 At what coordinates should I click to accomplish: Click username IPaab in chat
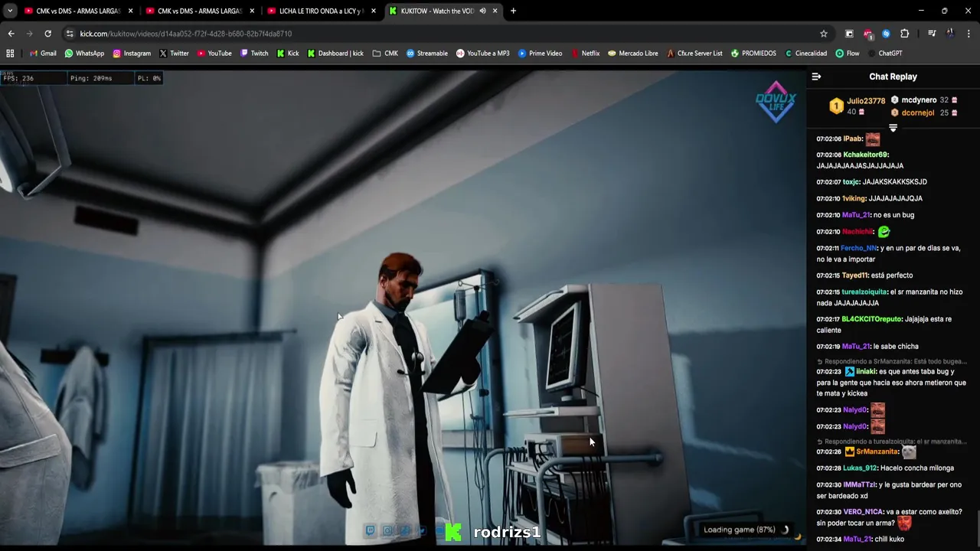tap(852, 139)
